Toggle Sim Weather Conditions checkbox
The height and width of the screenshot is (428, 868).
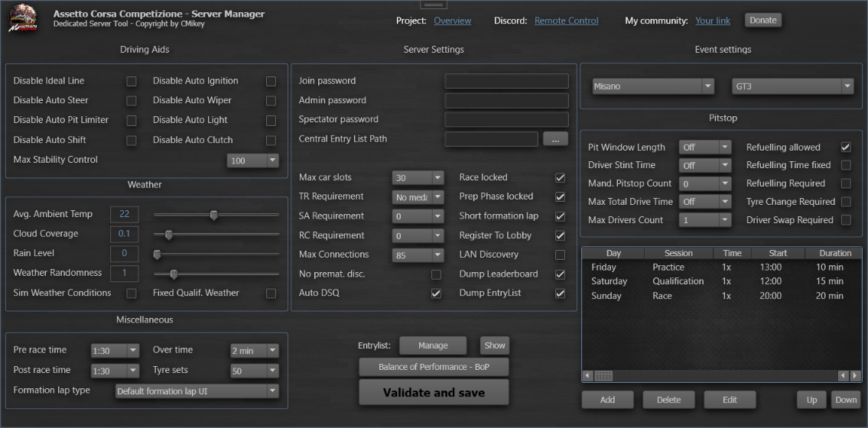(132, 293)
